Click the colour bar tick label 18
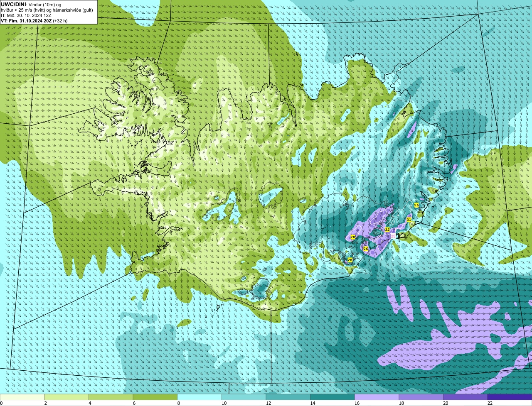 pos(401,403)
